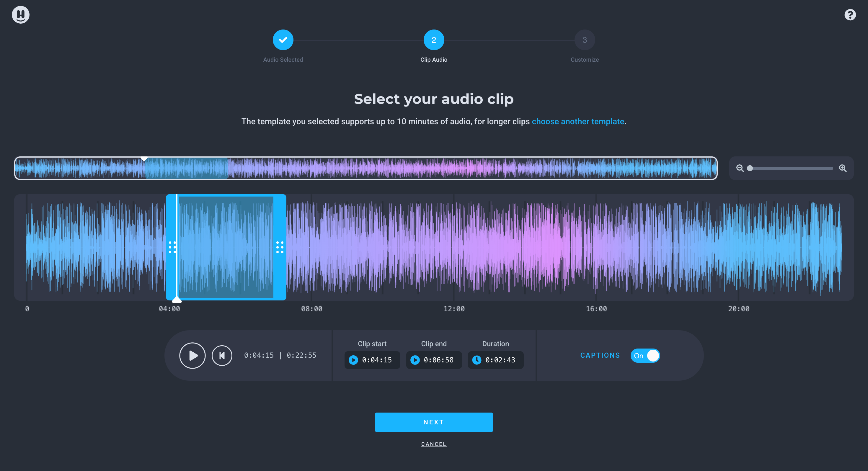Open the help question mark icon
868x471 pixels.
tap(850, 15)
